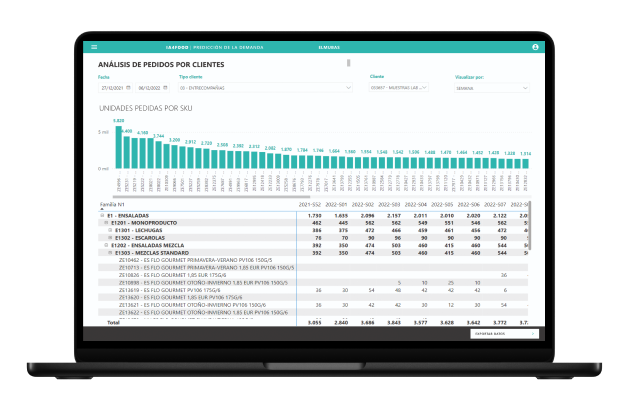The image size is (638, 409).
Task: Expand the Tipo cliente dropdown
Action: pyautogui.click(x=348, y=87)
